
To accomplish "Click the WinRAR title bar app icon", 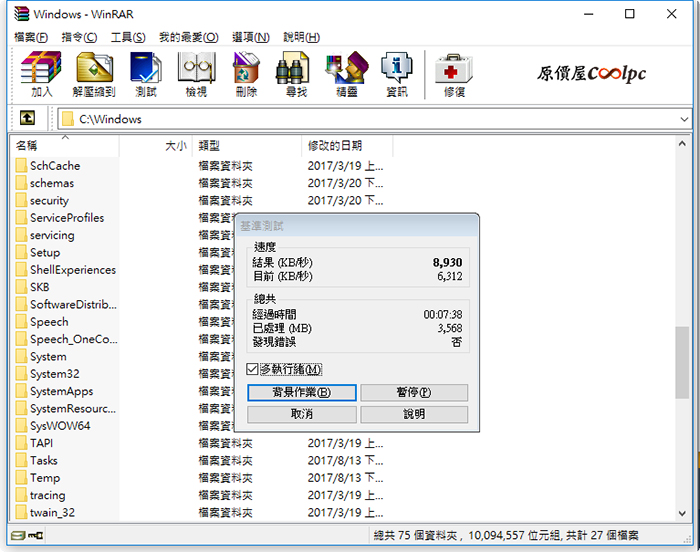I will pyautogui.click(x=21, y=14).
